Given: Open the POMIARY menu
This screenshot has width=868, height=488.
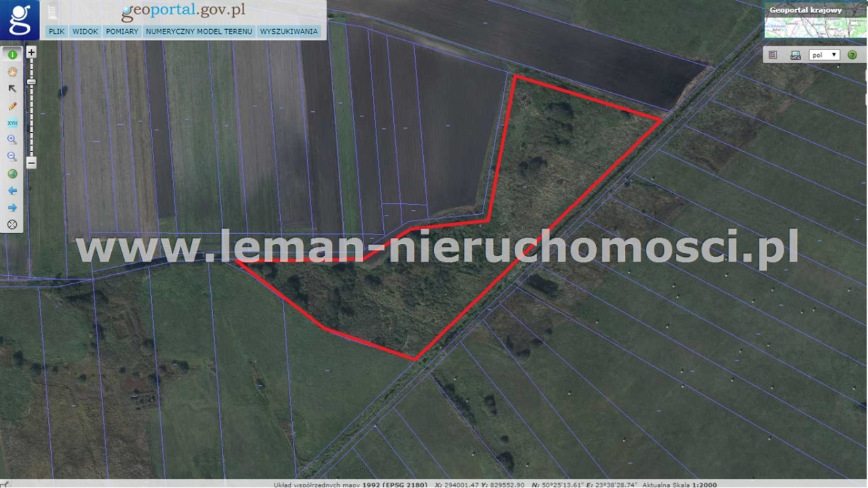Looking at the screenshot, I should [122, 31].
